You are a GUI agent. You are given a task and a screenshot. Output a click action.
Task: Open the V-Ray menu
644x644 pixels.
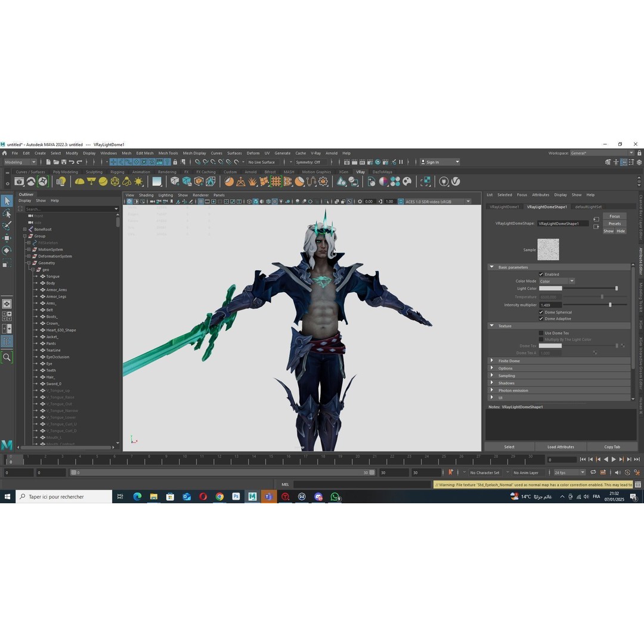315,153
